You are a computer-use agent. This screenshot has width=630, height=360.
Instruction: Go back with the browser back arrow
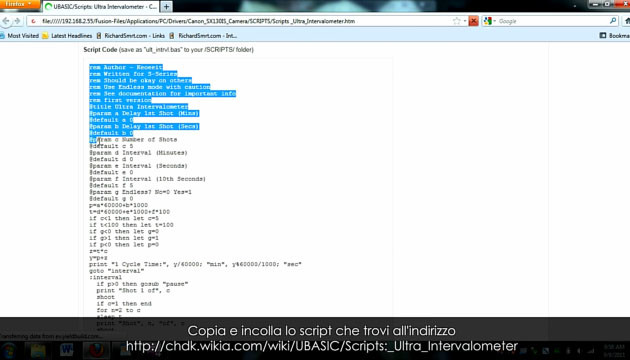6,21
